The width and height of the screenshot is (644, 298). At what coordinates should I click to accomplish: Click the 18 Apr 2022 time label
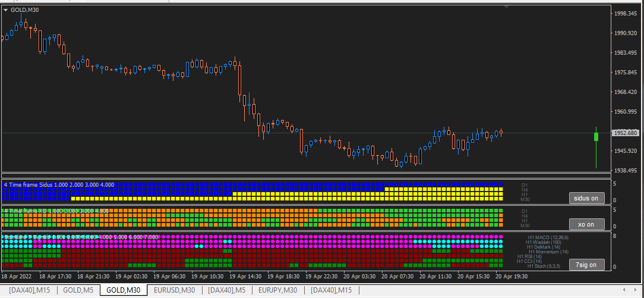click(16, 277)
